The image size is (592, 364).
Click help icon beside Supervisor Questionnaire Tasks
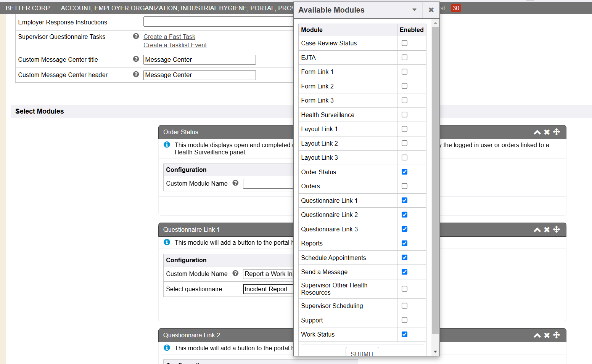point(136,36)
